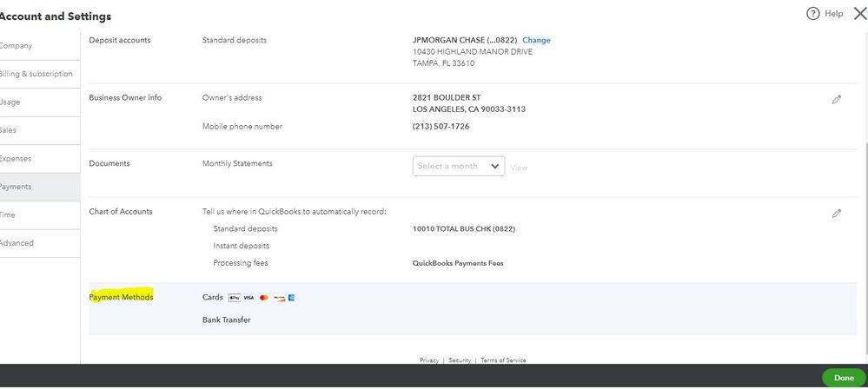Select the Payment Methods section label
This screenshot has width=868, height=389.
(122, 297)
